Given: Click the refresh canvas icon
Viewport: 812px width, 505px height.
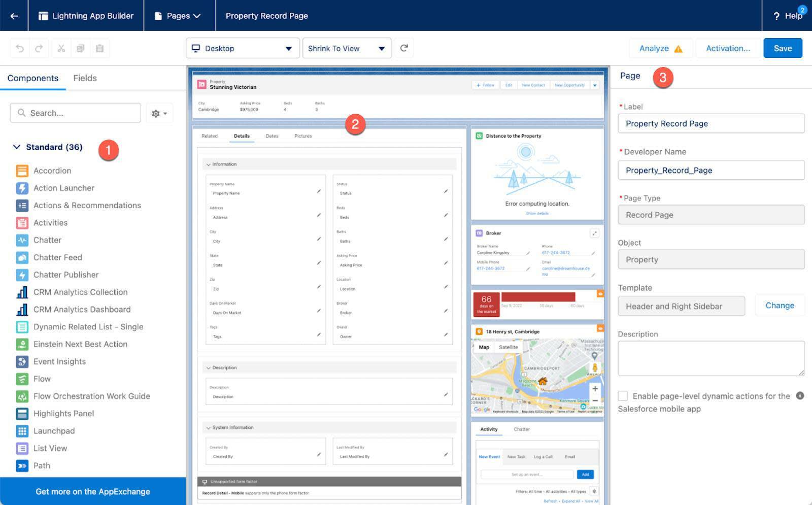Looking at the screenshot, I should [x=404, y=48].
